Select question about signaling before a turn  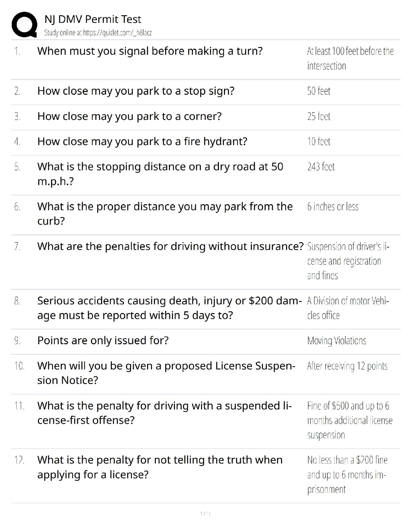pyautogui.click(x=150, y=51)
